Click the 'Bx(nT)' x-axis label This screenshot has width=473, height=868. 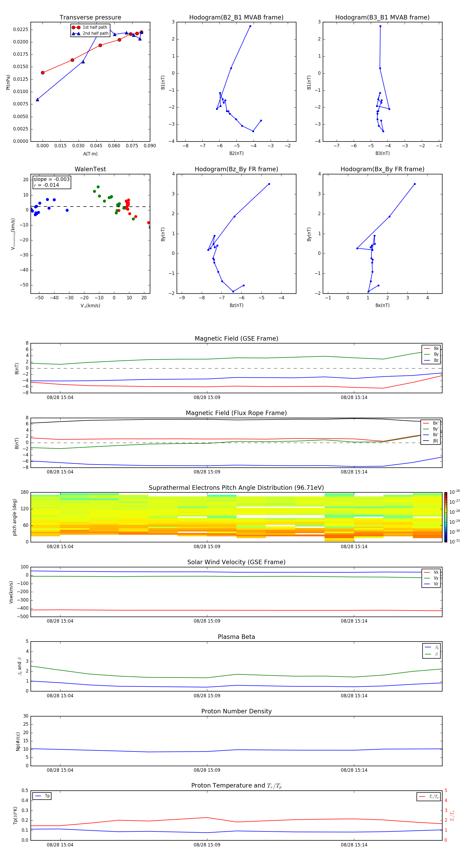coord(382,305)
